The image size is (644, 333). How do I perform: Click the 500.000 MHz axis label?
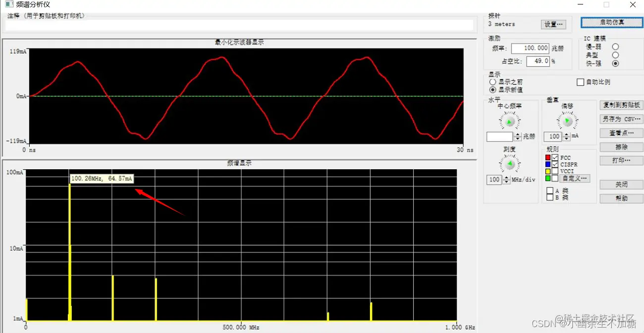241,328
